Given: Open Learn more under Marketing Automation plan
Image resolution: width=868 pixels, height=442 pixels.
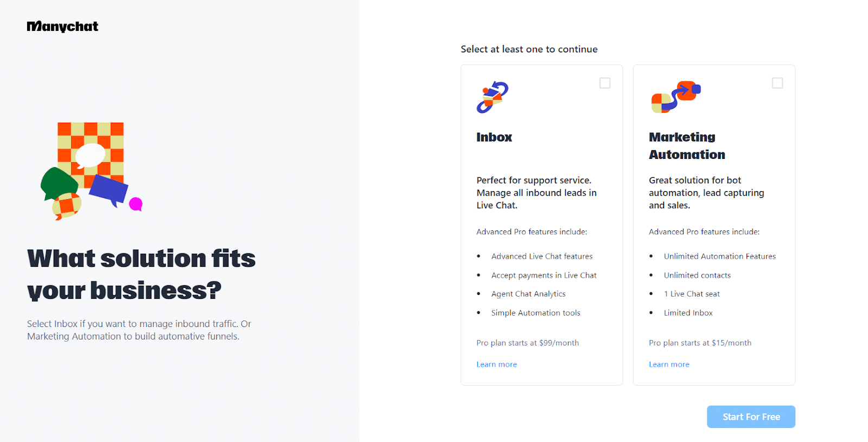Looking at the screenshot, I should 669,364.
